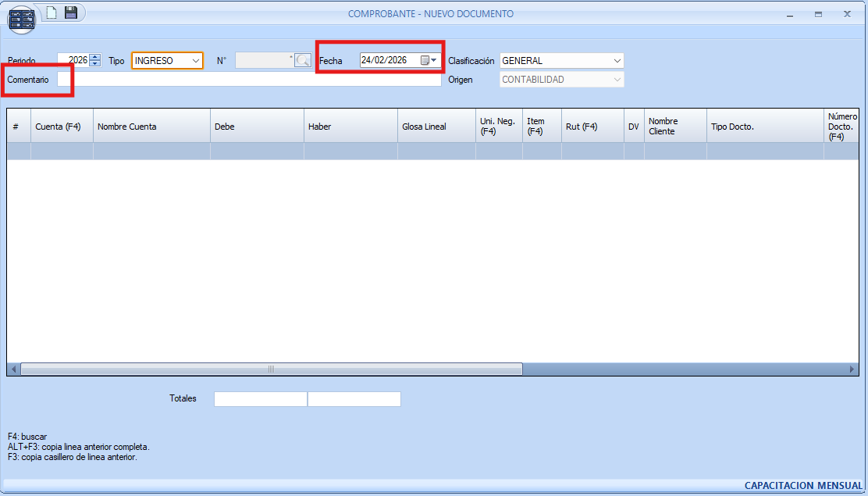Click the Tipo Docto. column header
Image resolution: width=868 pixels, height=496 pixels.
click(764, 127)
